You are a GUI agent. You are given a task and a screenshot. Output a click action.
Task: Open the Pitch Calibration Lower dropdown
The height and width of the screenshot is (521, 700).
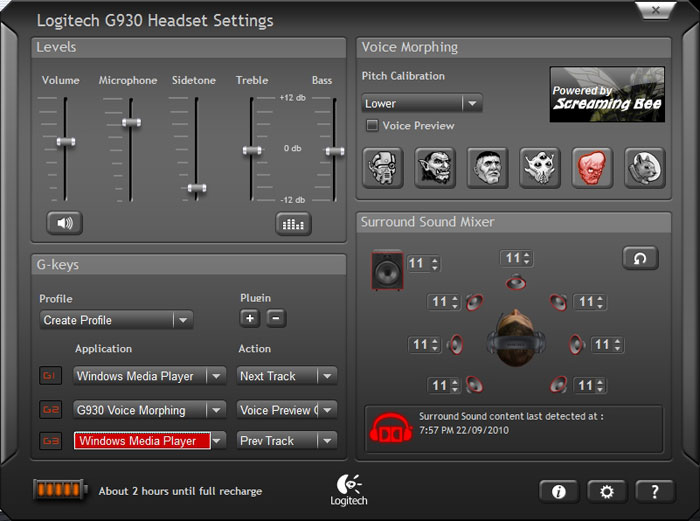pyautogui.click(x=422, y=104)
